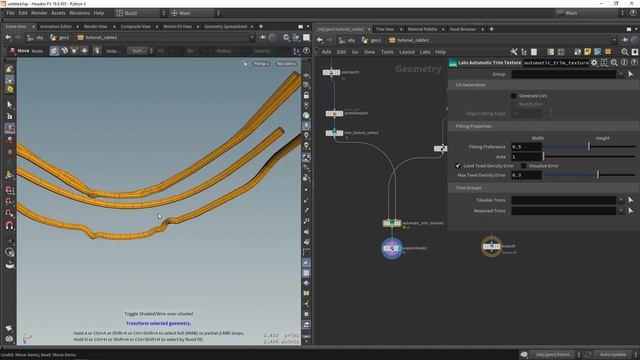The image size is (640, 360).
Task: Click the geo1 path button in the scene view
Action: point(60,38)
